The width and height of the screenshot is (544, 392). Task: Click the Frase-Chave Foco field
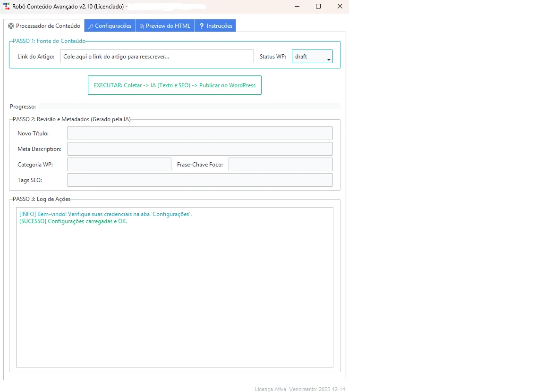click(280, 165)
